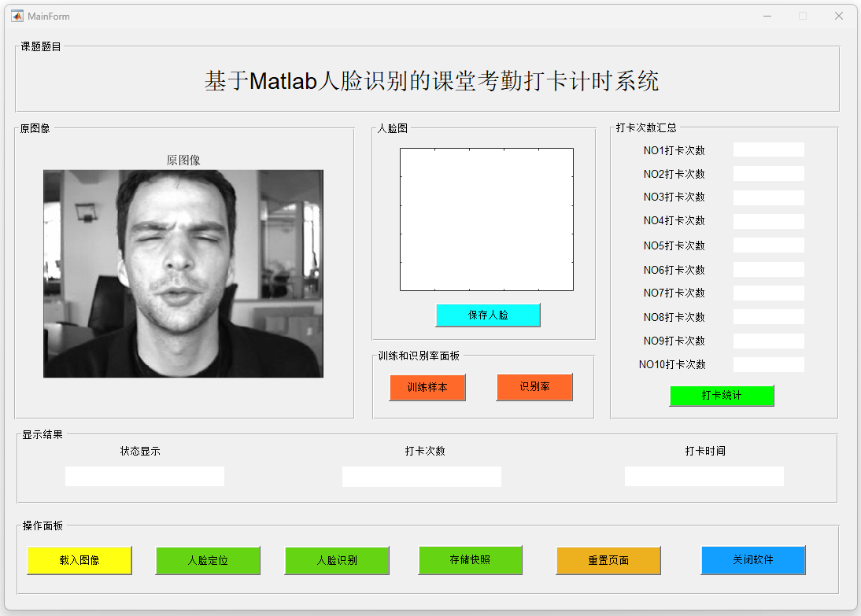Click the grayscale face photo in 原图像
The height and width of the screenshot is (616, 861).
183,274
